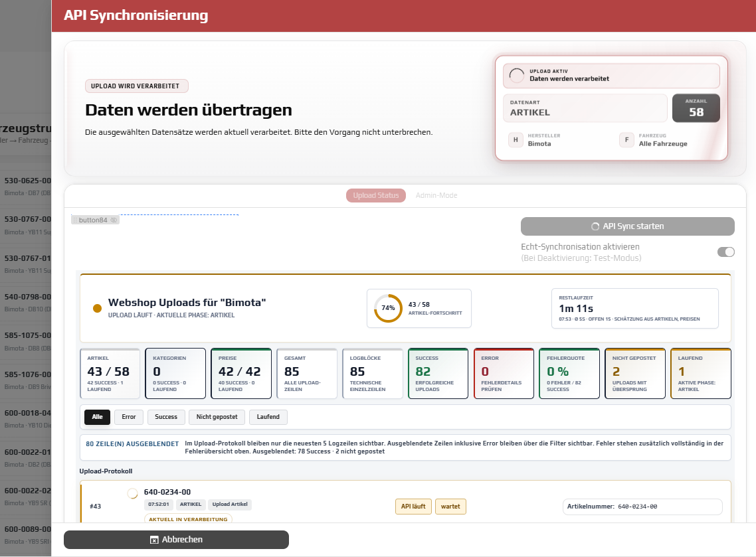Click the Upload Artikel tag

(230, 505)
